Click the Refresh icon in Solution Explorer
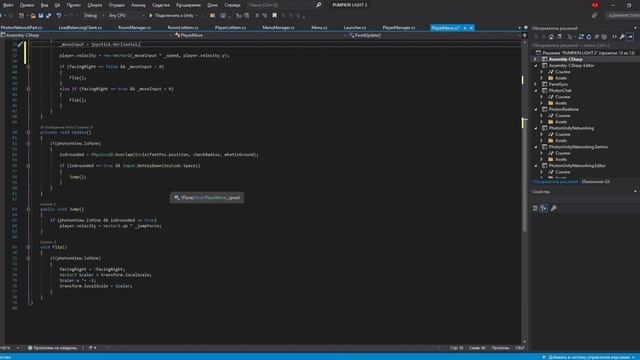 589,37
